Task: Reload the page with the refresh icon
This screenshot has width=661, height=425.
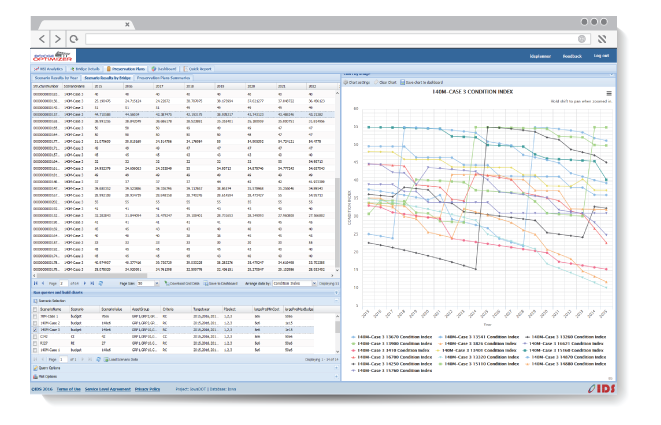Action: pos(74,38)
